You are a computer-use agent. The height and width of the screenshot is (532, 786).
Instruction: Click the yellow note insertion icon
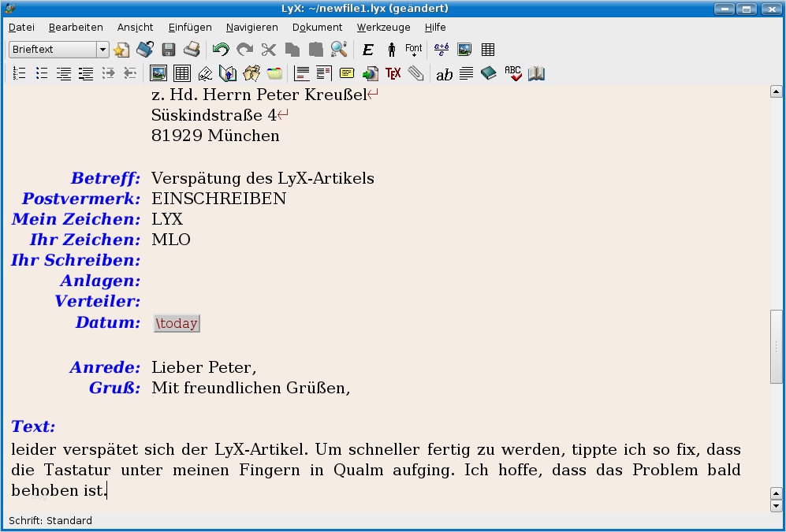pos(346,73)
